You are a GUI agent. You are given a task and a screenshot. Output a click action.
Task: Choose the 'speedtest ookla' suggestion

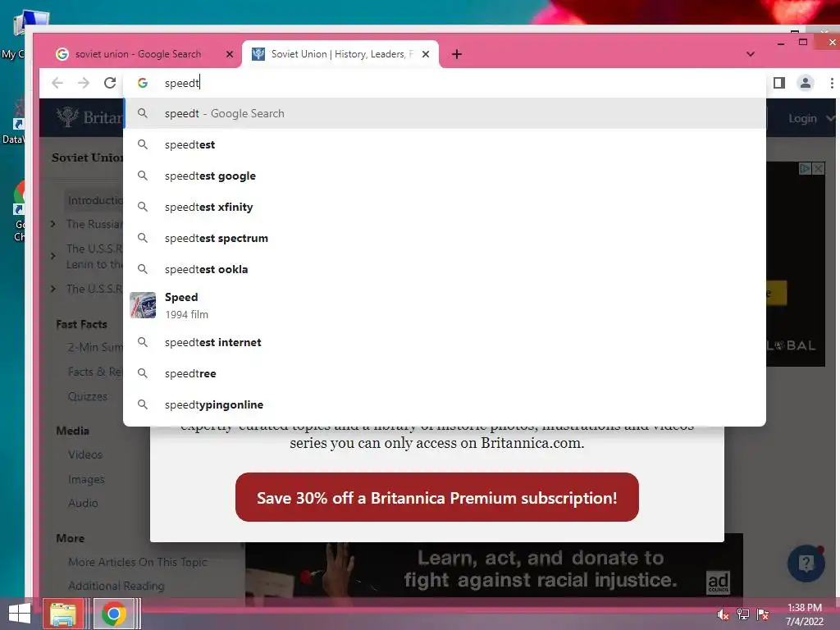coord(445,269)
